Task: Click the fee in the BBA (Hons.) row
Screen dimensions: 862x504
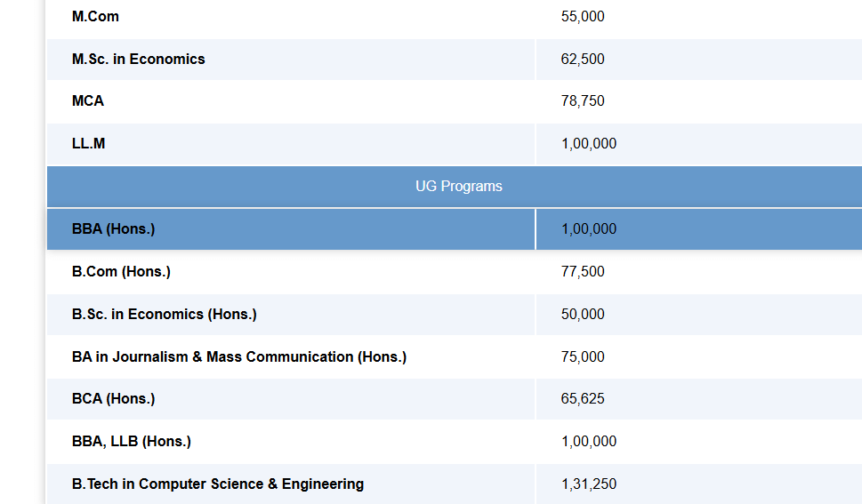Action: pos(589,229)
